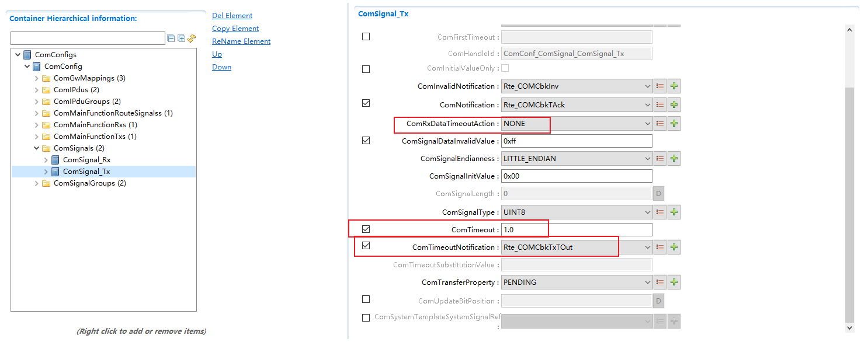Viewport: 868px width, 342px height.
Task: Toggle the ComTimeoutNotification checkbox
Action: [x=366, y=246]
